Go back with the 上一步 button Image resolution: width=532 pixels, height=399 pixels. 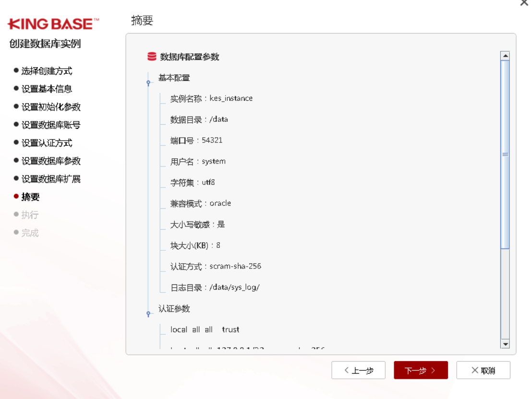click(x=358, y=370)
